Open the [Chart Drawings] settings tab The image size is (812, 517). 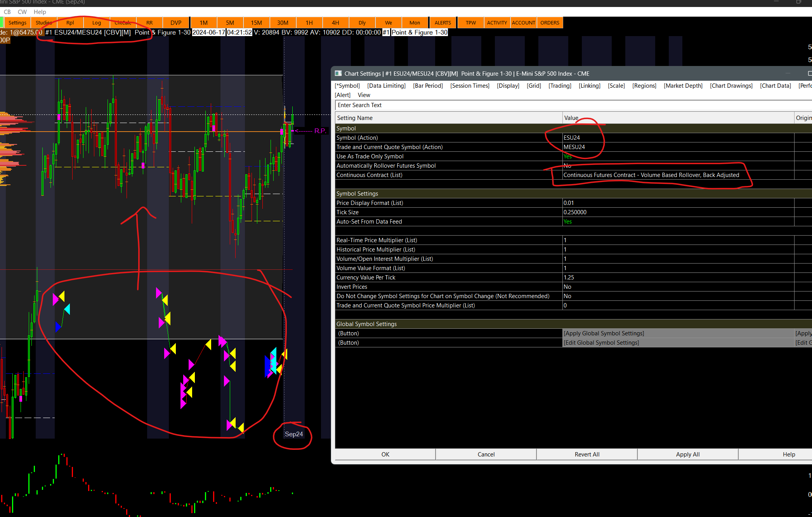point(731,86)
